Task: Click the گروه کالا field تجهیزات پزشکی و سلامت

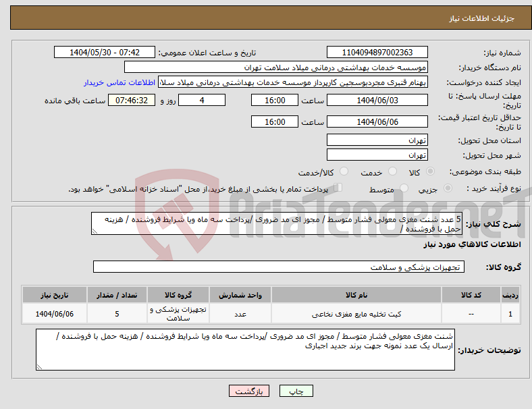Action: (x=279, y=267)
